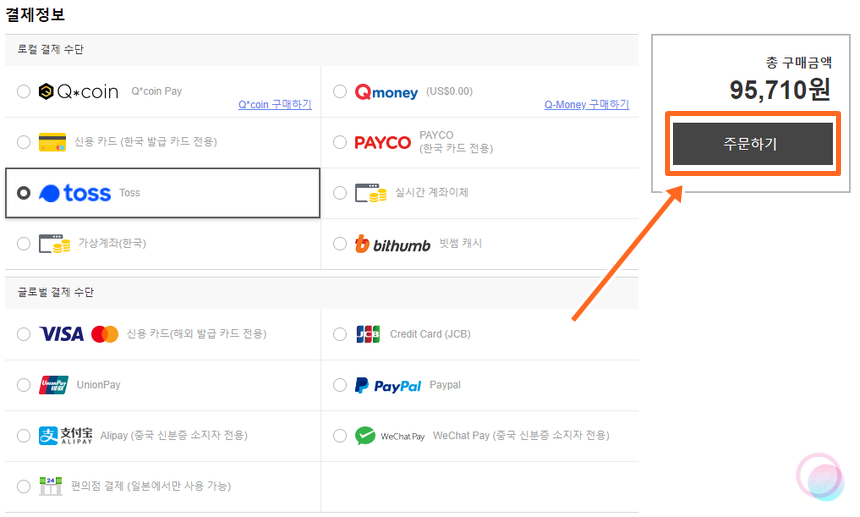Click the 실시간 계좌이체 coin icon
Image resolution: width=860 pixels, height=517 pixels.
coord(371,193)
